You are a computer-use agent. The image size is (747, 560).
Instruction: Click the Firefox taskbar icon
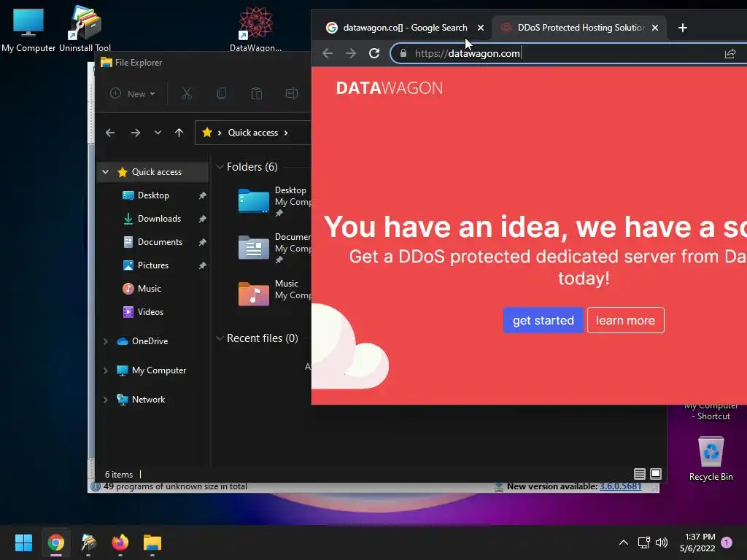[x=120, y=542]
